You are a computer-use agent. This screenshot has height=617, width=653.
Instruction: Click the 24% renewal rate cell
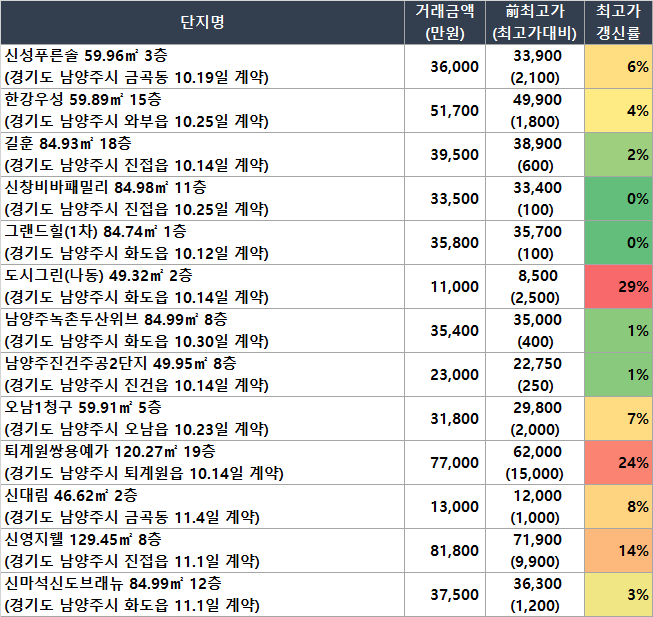coord(618,463)
